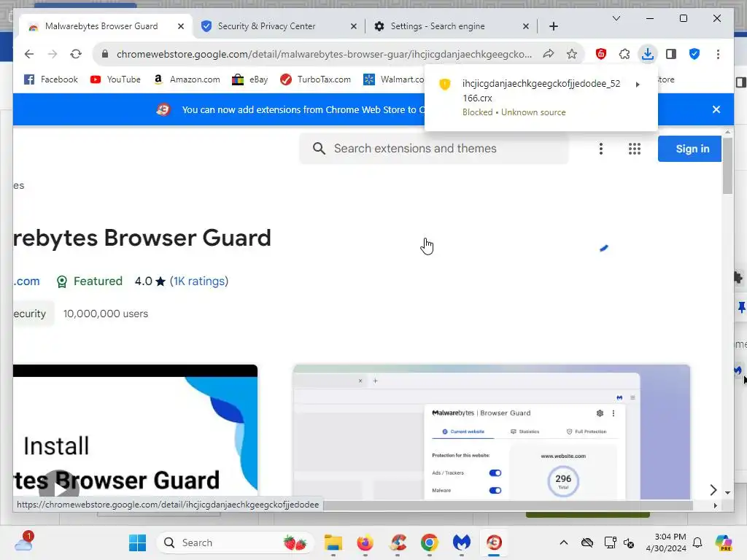
Task: Open the Downloads toolbar button
Action: (x=648, y=54)
